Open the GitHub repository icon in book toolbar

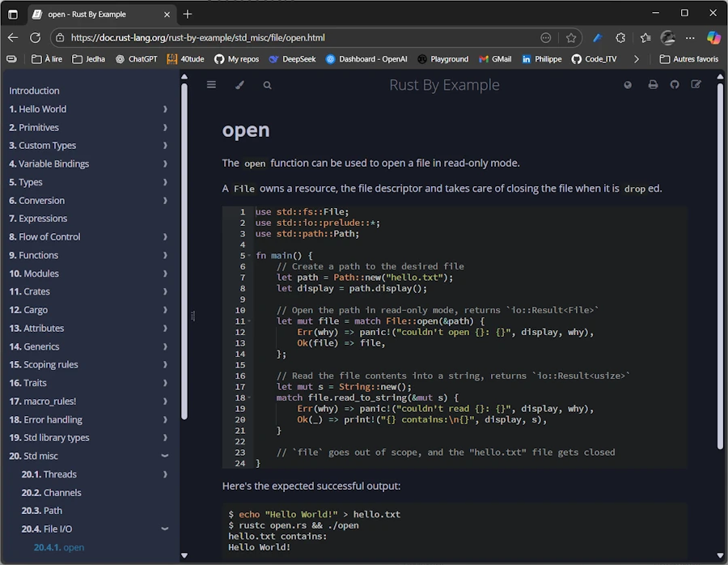click(675, 85)
